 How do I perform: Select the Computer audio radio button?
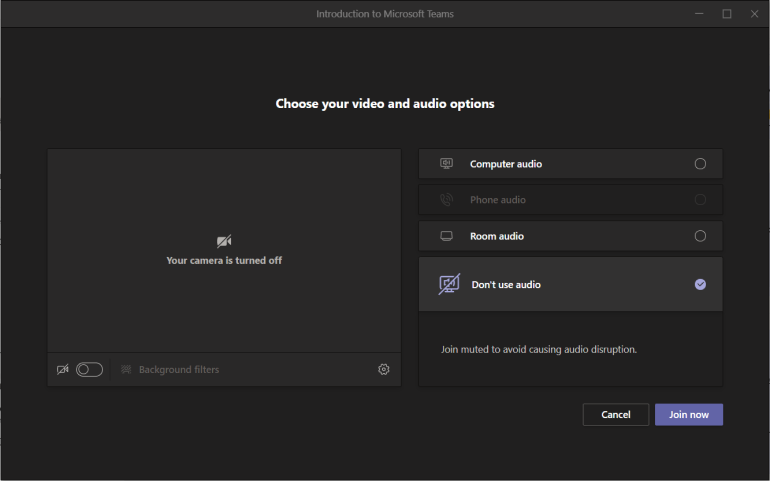700,164
